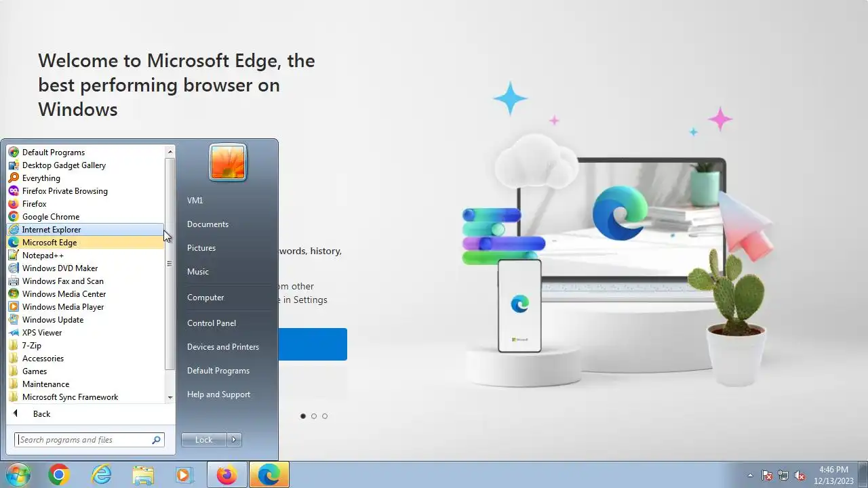868x488 pixels.
Task: Select third page dot in Edge welcome
Action: 325,416
